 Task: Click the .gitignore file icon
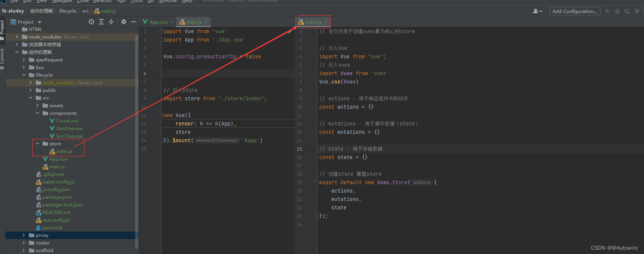click(x=38, y=174)
